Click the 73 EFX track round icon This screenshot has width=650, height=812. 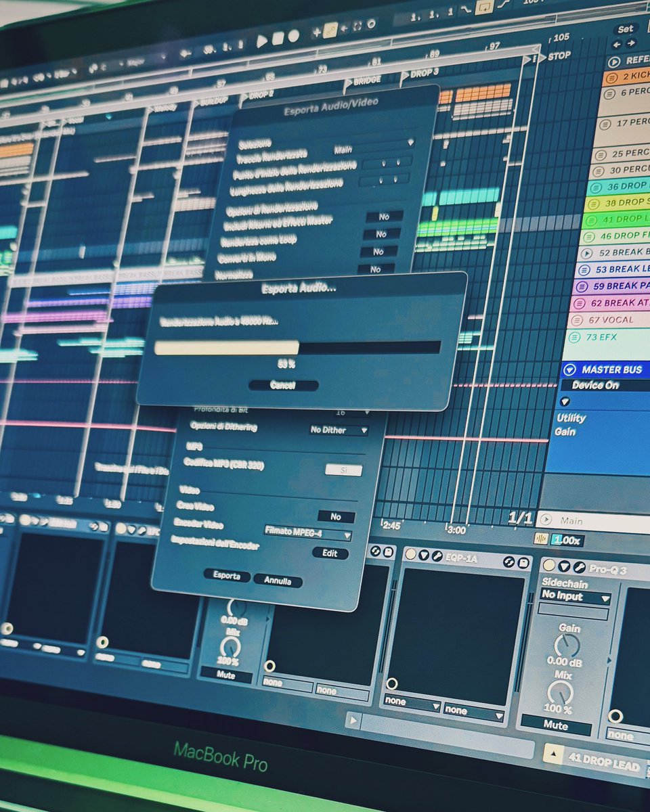[x=575, y=337]
